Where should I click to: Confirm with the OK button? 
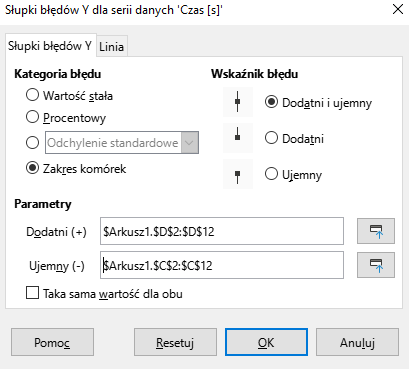pos(266,342)
